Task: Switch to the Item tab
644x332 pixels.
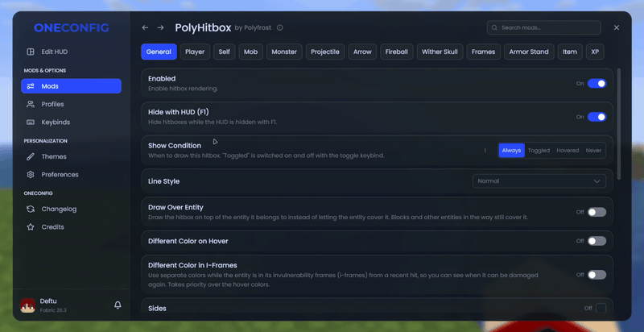Action: pos(570,52)
